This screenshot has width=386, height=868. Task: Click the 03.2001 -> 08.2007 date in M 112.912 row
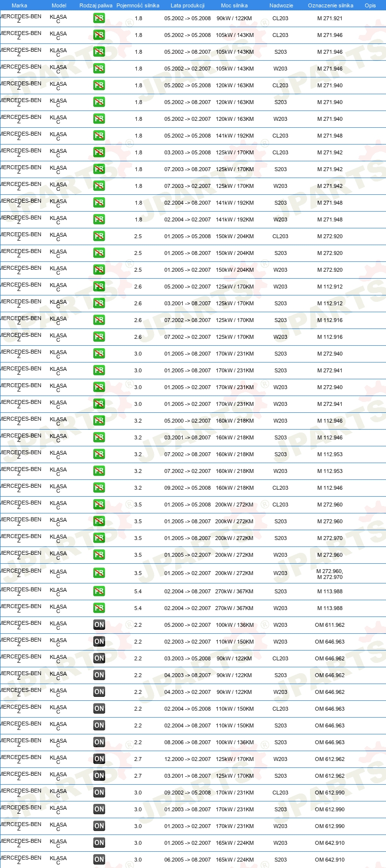[188, 303]
